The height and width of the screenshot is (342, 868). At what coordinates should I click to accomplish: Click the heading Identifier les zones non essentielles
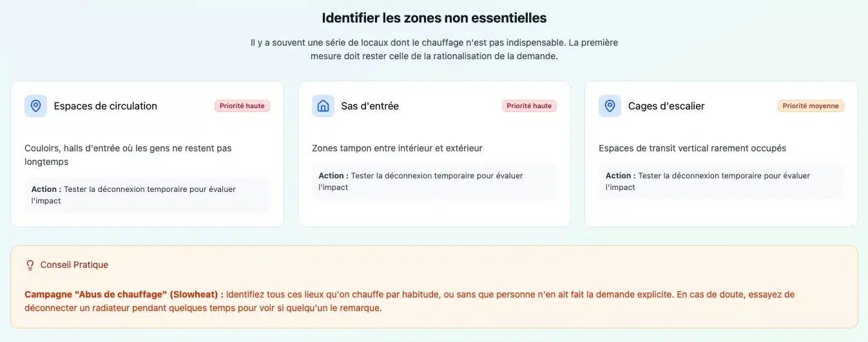[x=434, y=18]
